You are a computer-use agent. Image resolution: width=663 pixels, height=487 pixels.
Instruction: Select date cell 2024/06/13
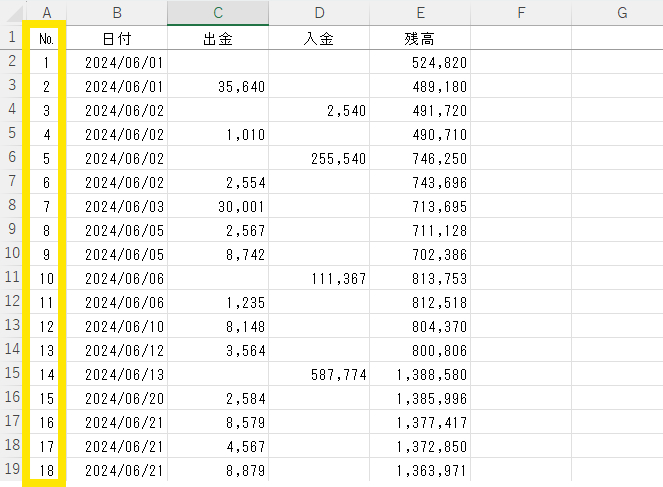coord(117,374)
